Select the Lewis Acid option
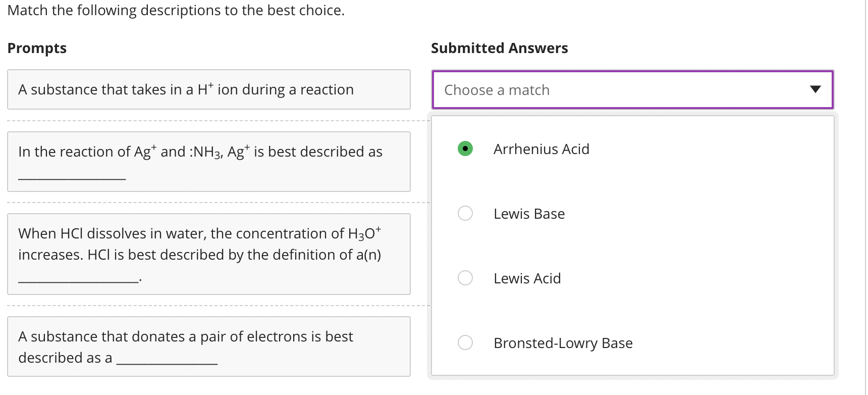This screenshot has height=395, width=868. [465, 278]
